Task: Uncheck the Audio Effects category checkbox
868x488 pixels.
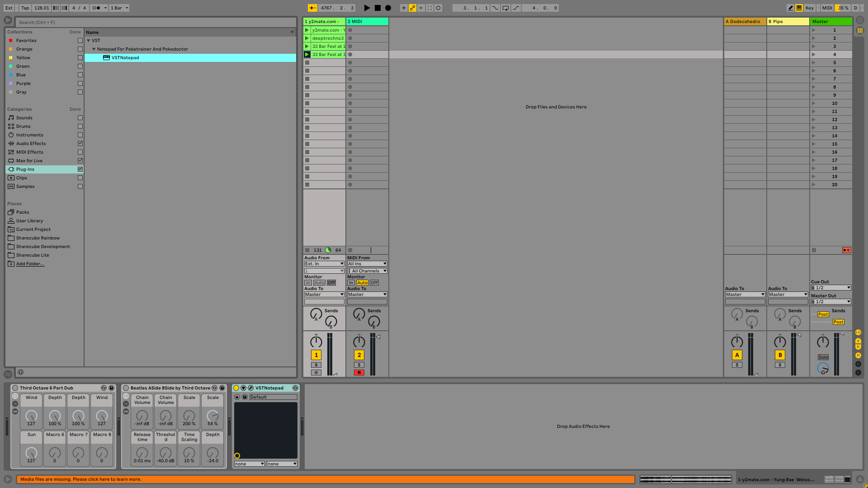Action: coord(80,144)
